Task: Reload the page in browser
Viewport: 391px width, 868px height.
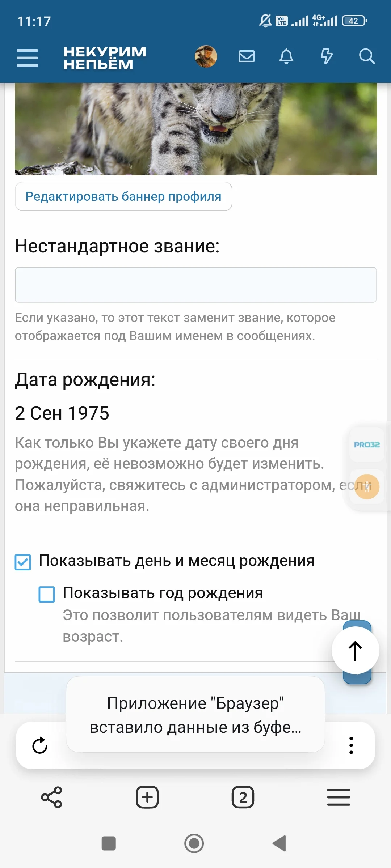Action: coord(40,745)
